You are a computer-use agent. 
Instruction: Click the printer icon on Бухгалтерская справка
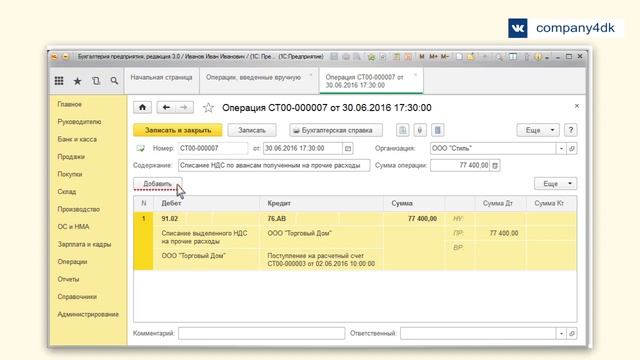point(296,131)
